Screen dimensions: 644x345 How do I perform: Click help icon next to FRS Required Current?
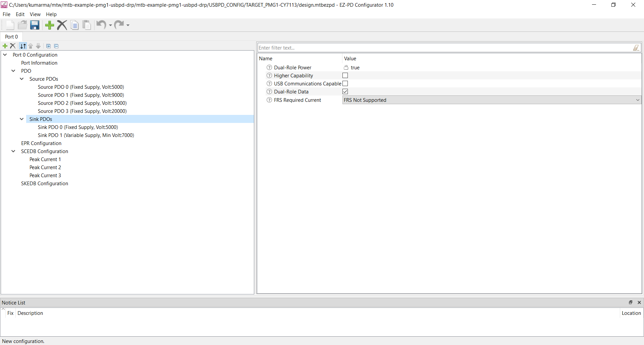[269, 100]
